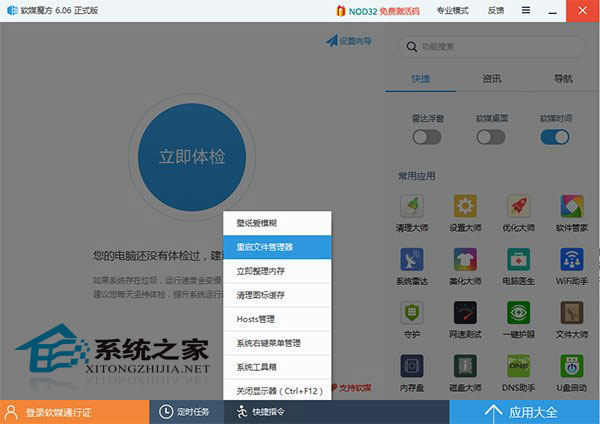Switch to the 导航 tab
The height and width of the screenshot is (424, 600).
point(563,79)
